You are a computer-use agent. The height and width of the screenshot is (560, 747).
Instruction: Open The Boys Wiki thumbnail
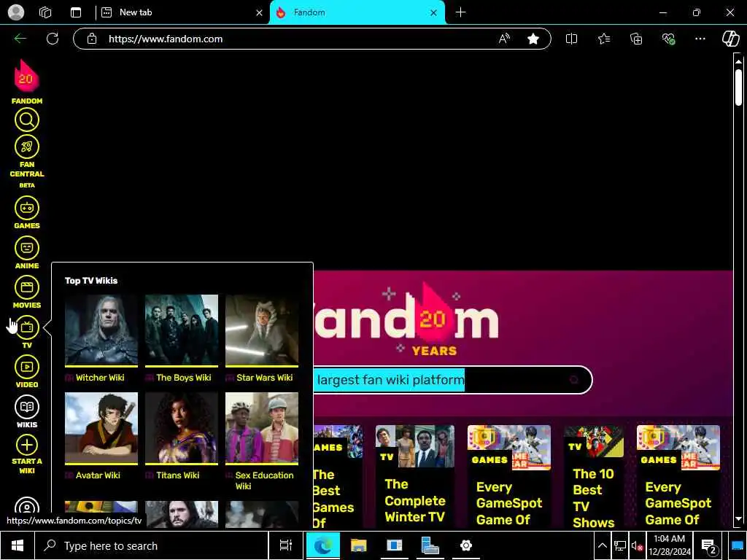[x=182, y=330]
